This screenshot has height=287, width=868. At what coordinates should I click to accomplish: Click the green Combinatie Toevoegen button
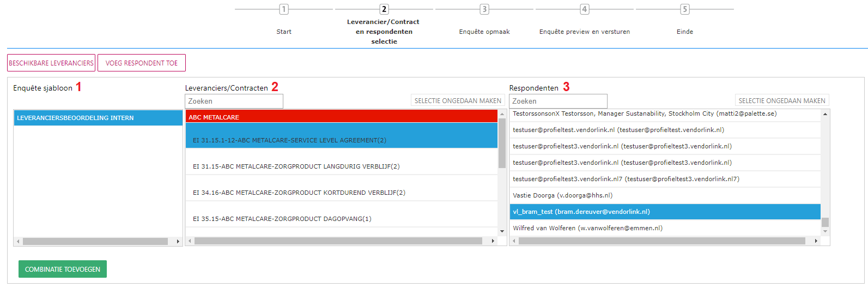[x=63, y=269]
